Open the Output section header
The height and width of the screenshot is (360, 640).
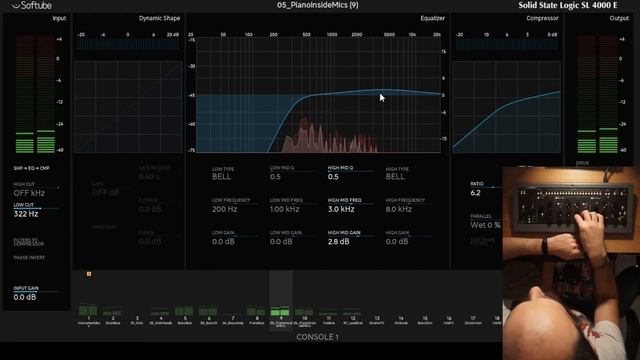tap(619, 18)
